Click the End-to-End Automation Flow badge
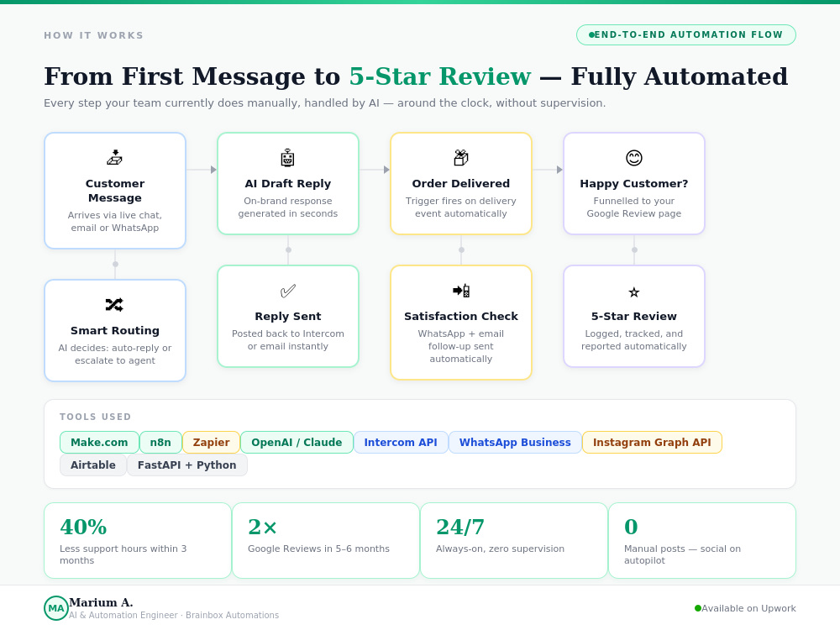Image resolution: width=840 pixels, height=630 pixels. 685,34
